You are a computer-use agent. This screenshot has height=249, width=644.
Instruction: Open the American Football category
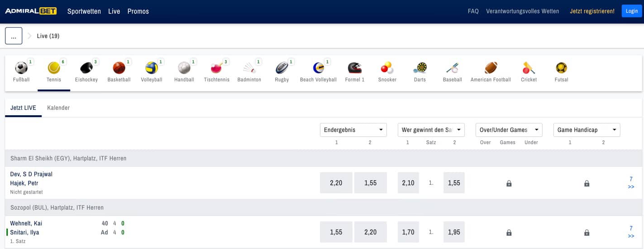pyautogui.click(x=491, y=68)
